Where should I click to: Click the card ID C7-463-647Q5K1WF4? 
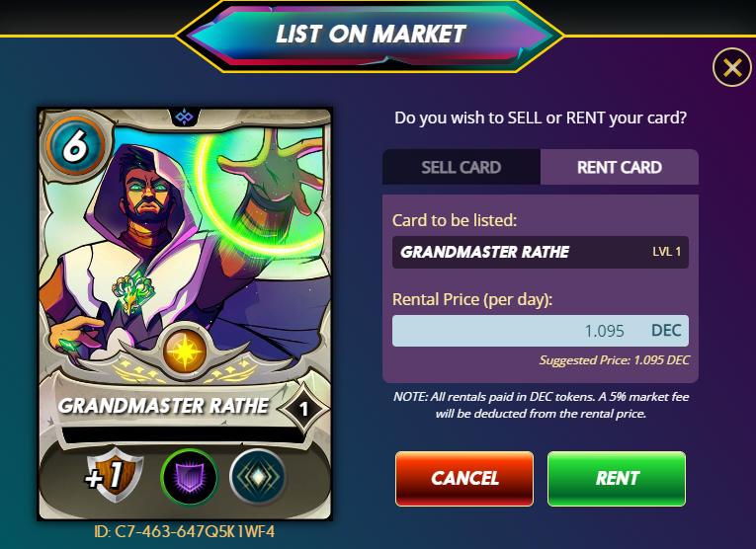coord(185,531)
